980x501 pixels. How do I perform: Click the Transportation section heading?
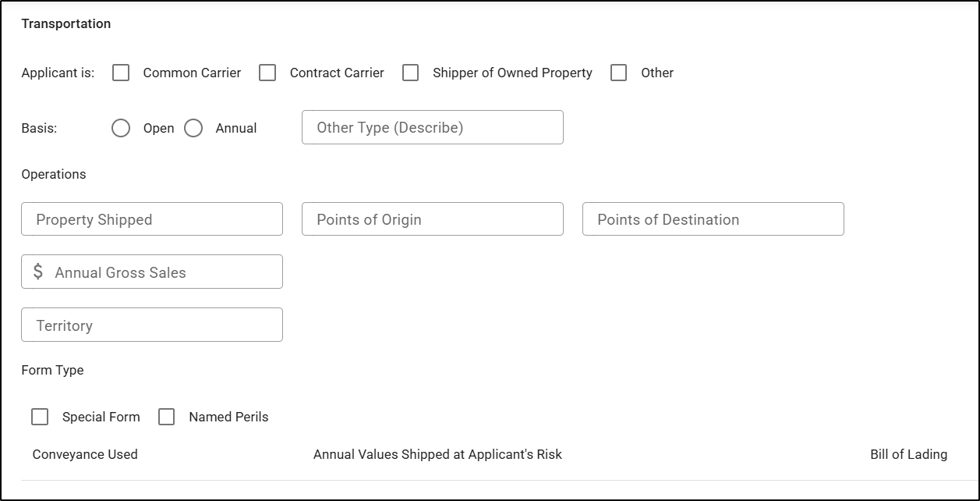coord(66,23)
